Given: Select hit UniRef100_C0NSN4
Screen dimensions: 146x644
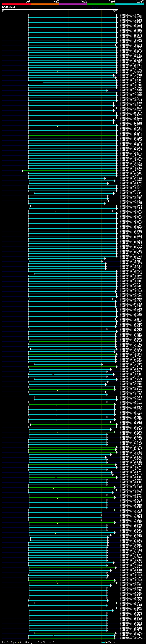Looking at the screenshot, I should point(131,165).
